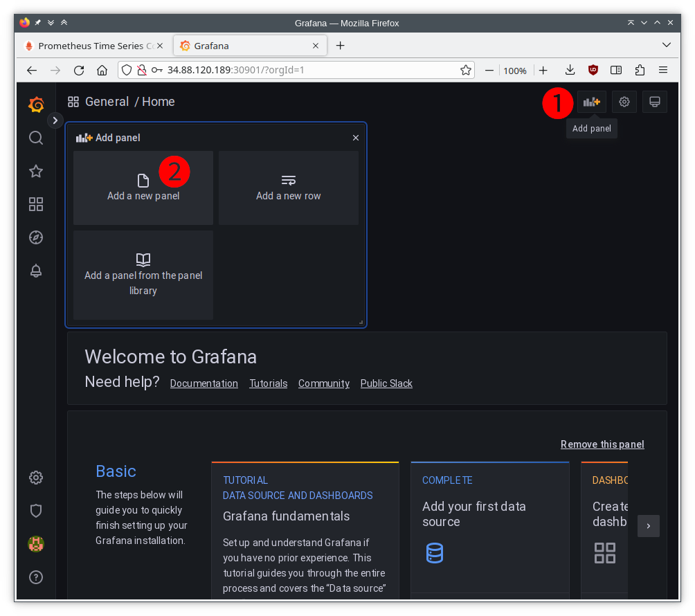Switch to the Prometheus Time Series tab

coord(91,46)
